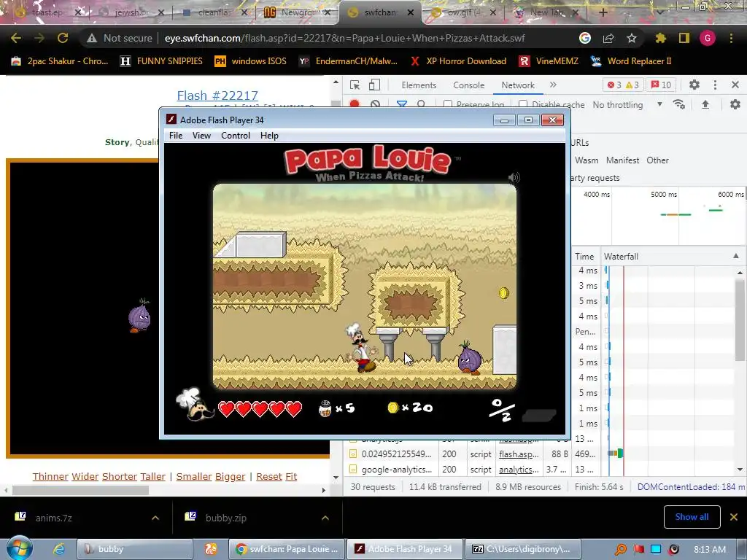This screenshot has height=560, width=747.
Task: Open the Flash #22217 link
Action: pyautogui.click(x=217, y=96)
